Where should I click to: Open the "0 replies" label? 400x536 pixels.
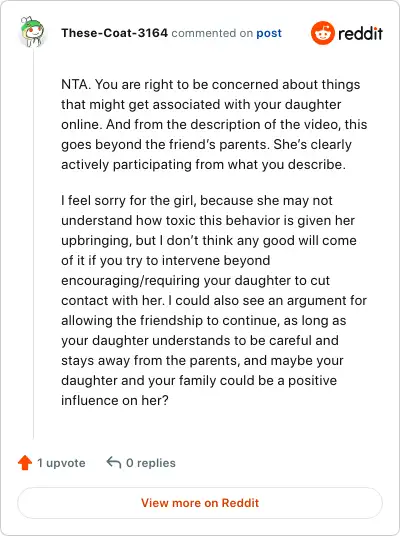tap(151, 463)
